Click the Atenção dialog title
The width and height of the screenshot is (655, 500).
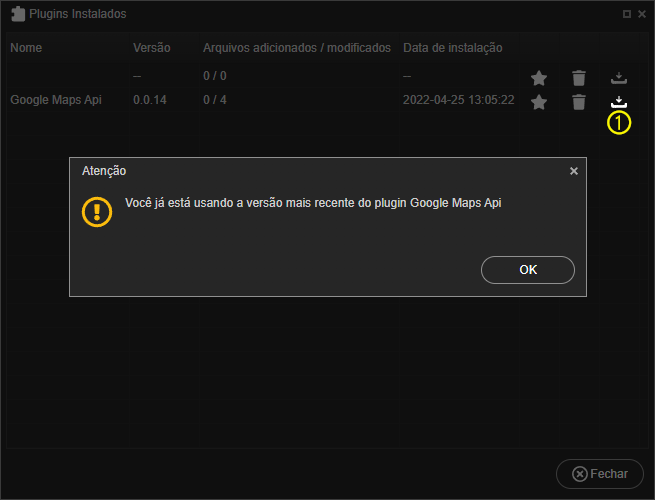tap(104, 171)
